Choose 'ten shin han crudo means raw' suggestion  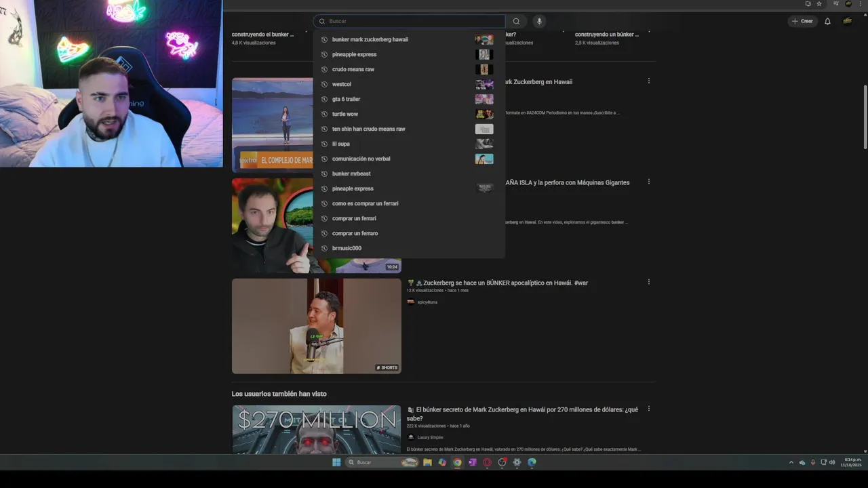(x=410, y=129)
